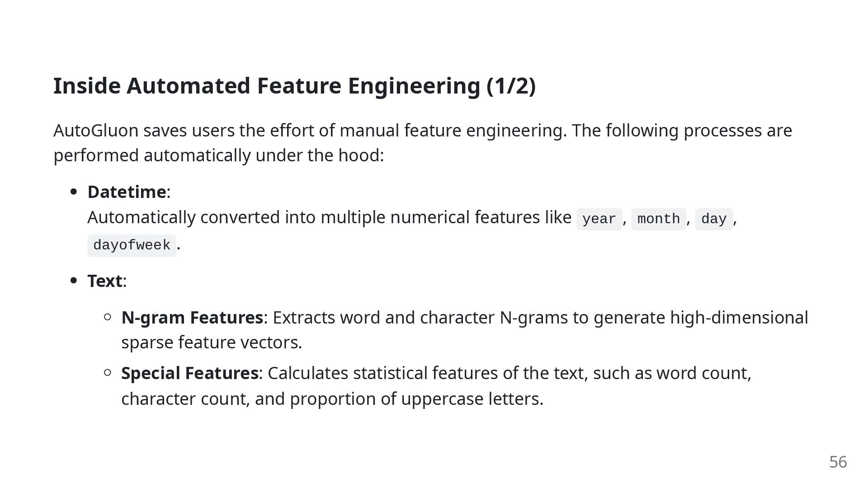Click the 'N-gram Features' bold label
This screenshot has height=488, width=868.
click(192, 318)
